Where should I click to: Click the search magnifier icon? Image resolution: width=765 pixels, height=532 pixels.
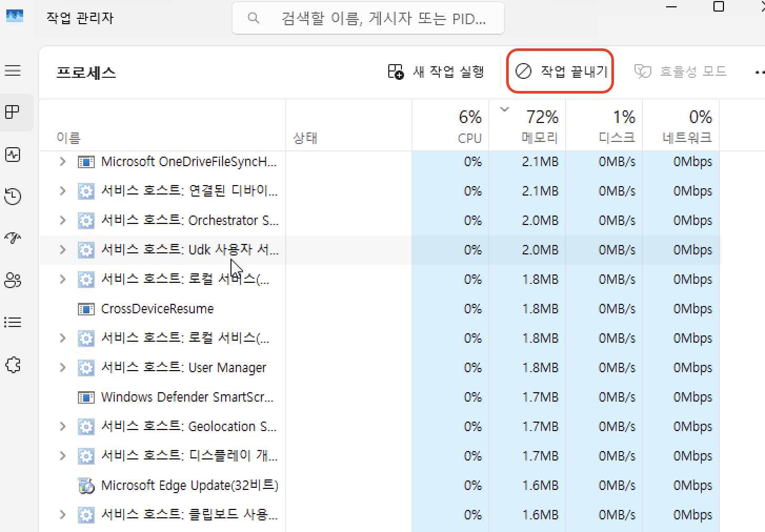pyautogui.click(x=253, y=18)
